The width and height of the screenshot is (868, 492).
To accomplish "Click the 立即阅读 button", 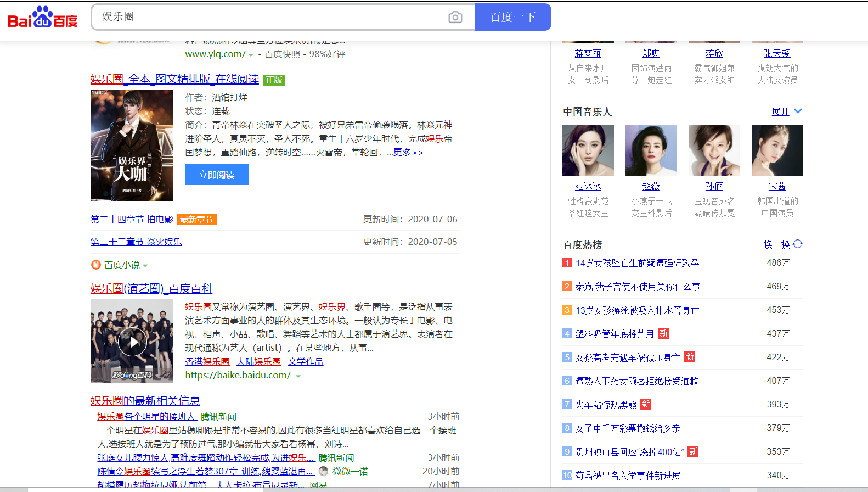I will click(217, 175).
